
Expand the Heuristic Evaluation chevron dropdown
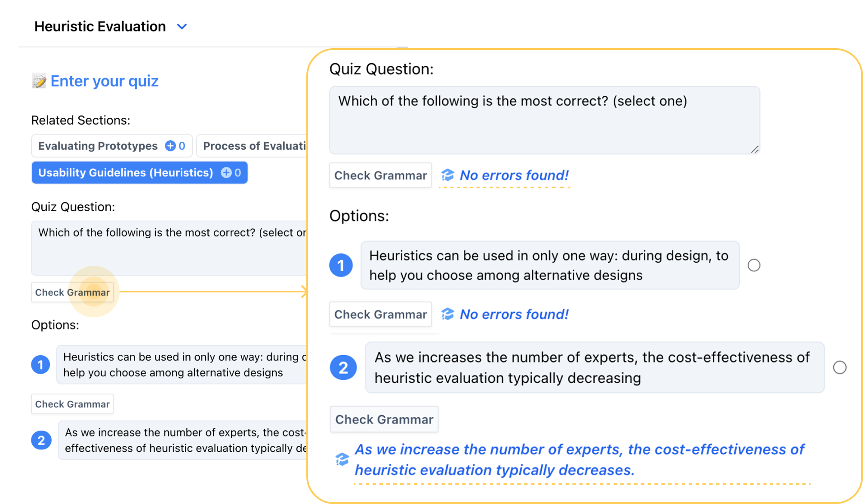point(182,27)
